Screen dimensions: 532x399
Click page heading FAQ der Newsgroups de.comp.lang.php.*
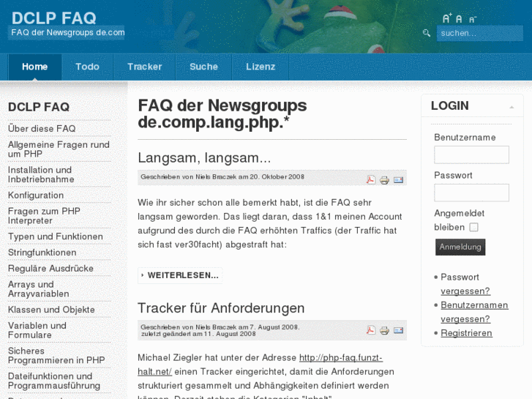pos(222,114)
